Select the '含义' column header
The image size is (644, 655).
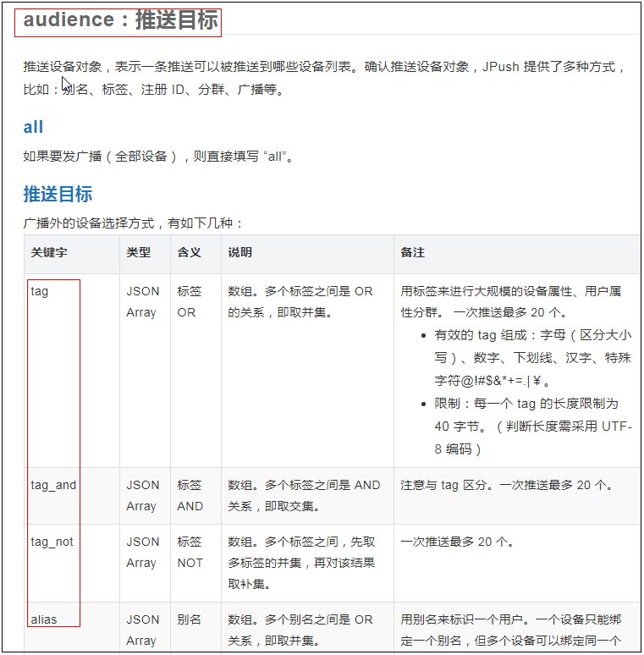190,252
